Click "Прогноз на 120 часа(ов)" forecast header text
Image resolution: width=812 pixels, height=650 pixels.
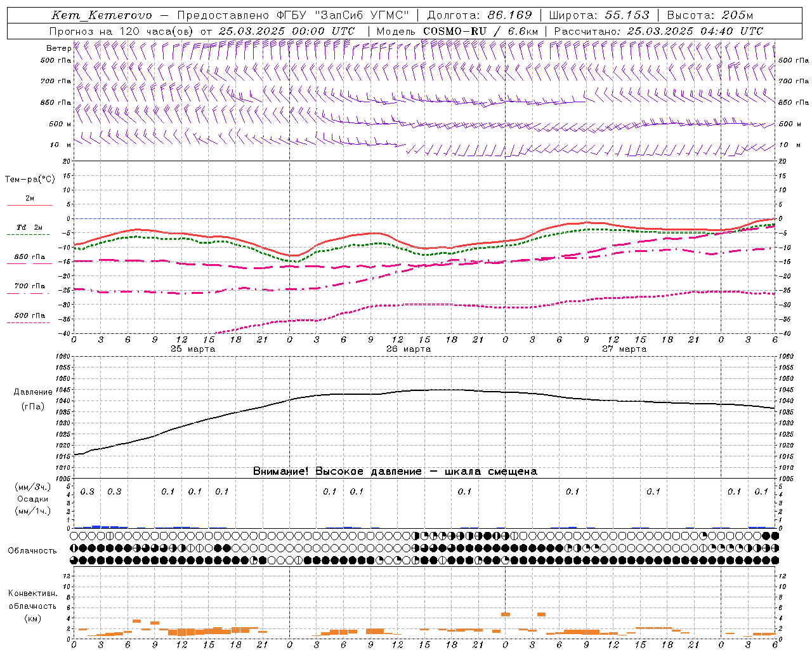[122, 31]
